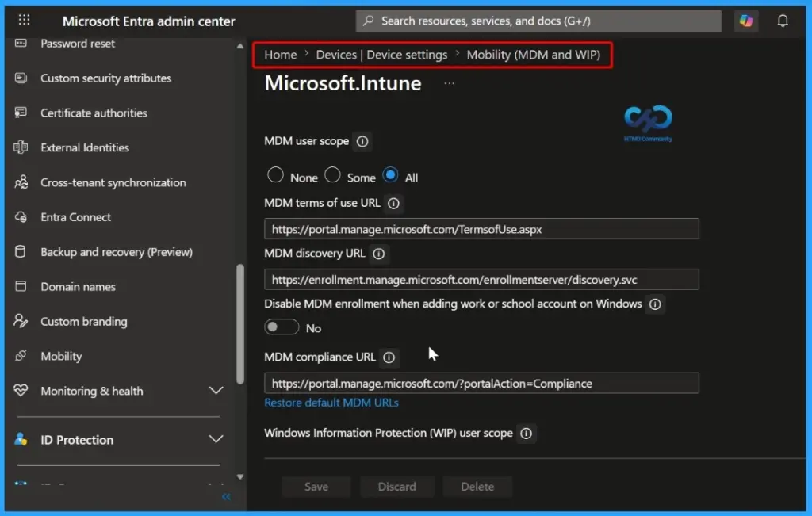The image size is (812, 516).
Task: Click the External Identities icon
Action: 21,147
